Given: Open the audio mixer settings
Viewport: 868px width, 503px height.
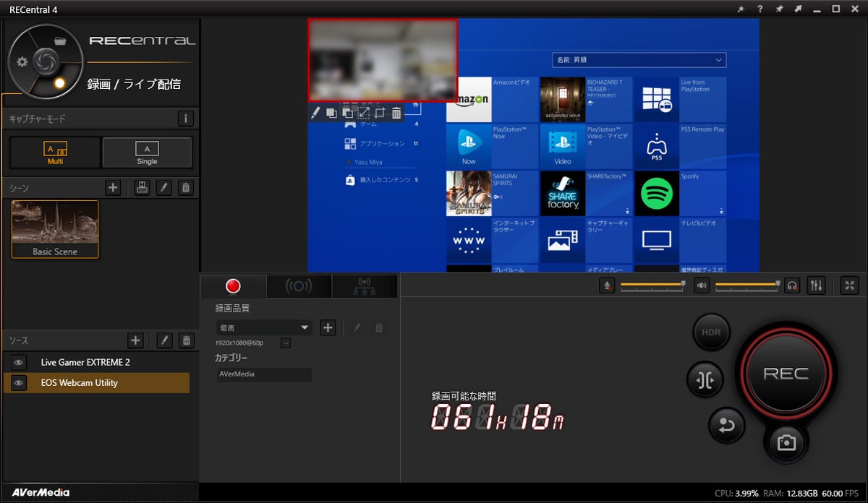Looking at the screenshot, I should (x=816, y=285).
